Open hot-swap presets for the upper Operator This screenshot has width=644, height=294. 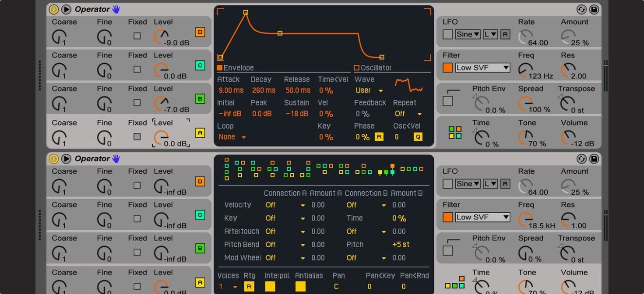click(581, 9)
